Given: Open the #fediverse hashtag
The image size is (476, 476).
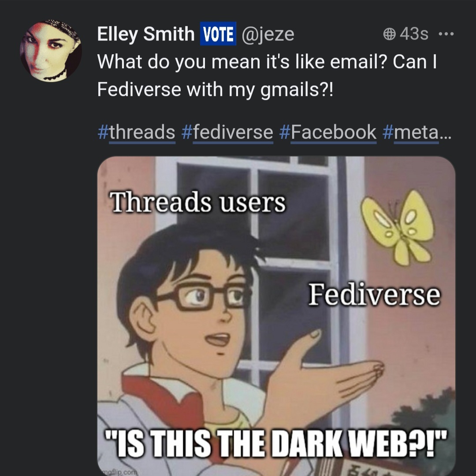Looking at the screenshot, I should coord(227,132).
